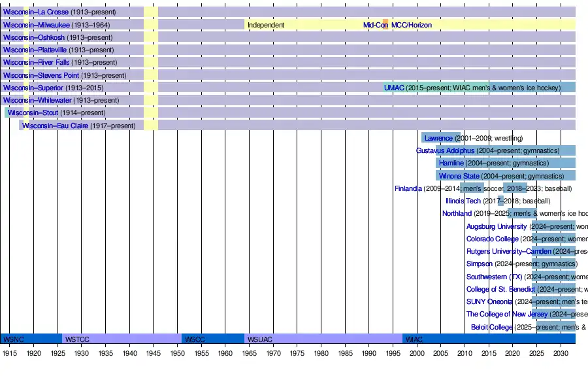This screenshot has width=588, height=376.
Task: Open Wisconsin–Oshkosh link
Action: [34, 37]
